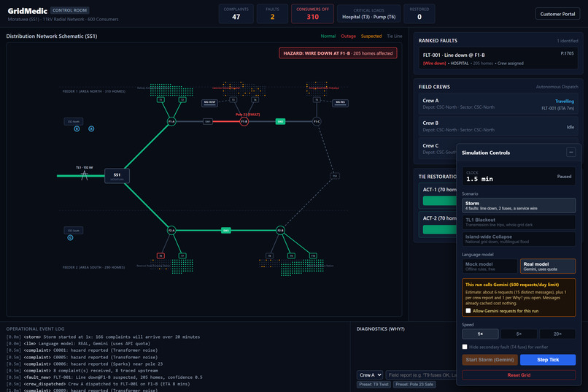The width and height of the screenshot is (588, 392).
Task: Select transformer T5 near MG-RES
Action: (317, 100)
